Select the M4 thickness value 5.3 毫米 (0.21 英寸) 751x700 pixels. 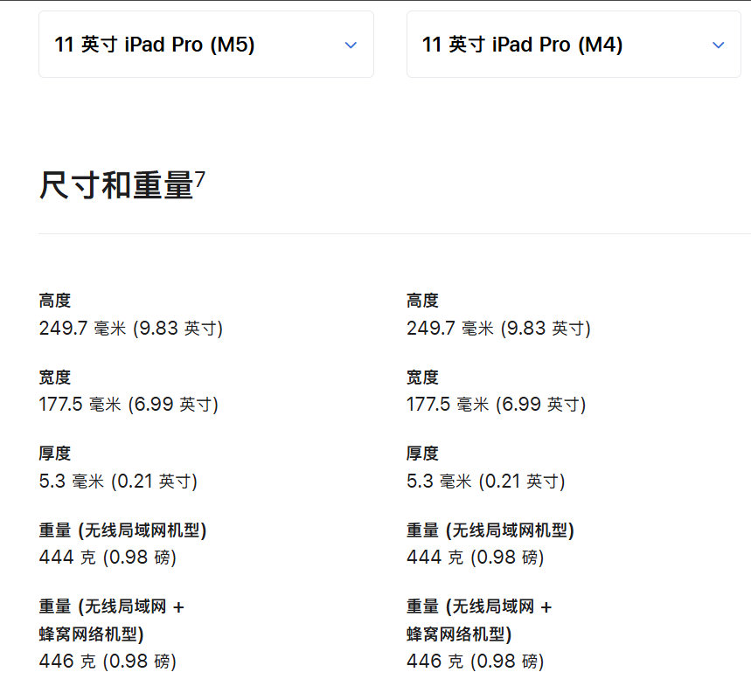[486, 482]
